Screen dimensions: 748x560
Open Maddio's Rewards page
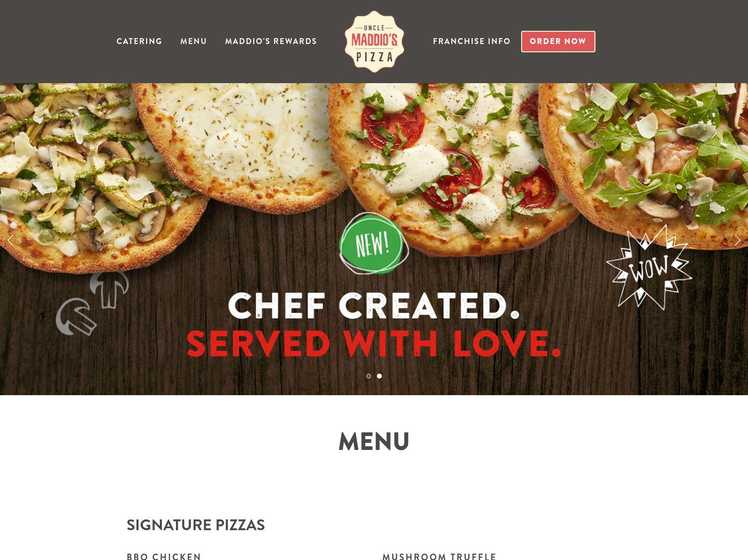coord(271,42)
